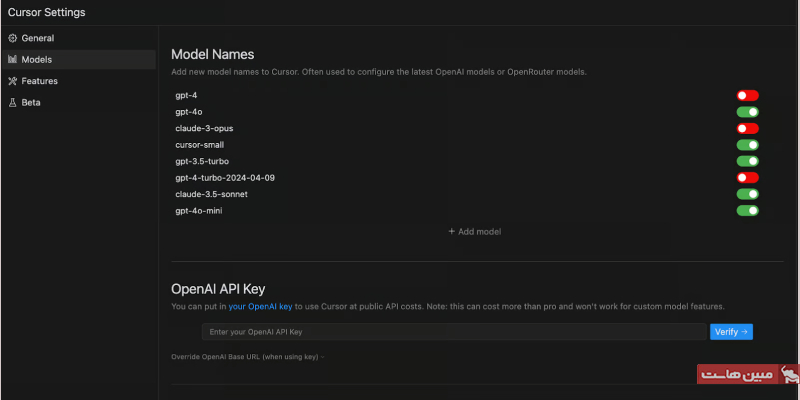
Task: Expand Override OpenAI Base URL option
Action: coord(248,357)
